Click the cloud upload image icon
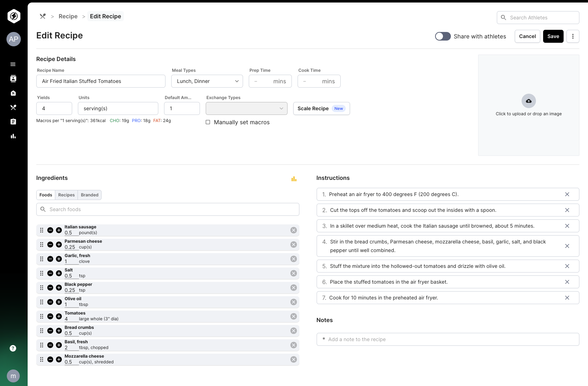This screenshot has height=386, width=588. [529, 101]
